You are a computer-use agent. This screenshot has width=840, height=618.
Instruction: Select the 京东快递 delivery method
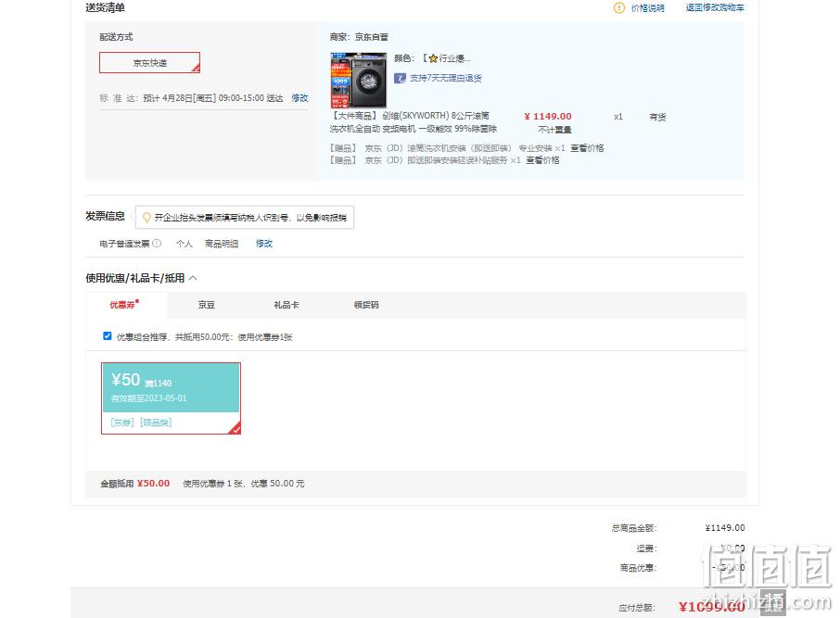coord(150,63)
